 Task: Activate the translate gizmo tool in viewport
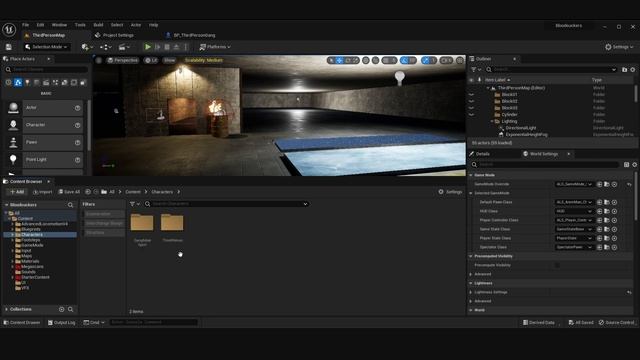point(340,60)
